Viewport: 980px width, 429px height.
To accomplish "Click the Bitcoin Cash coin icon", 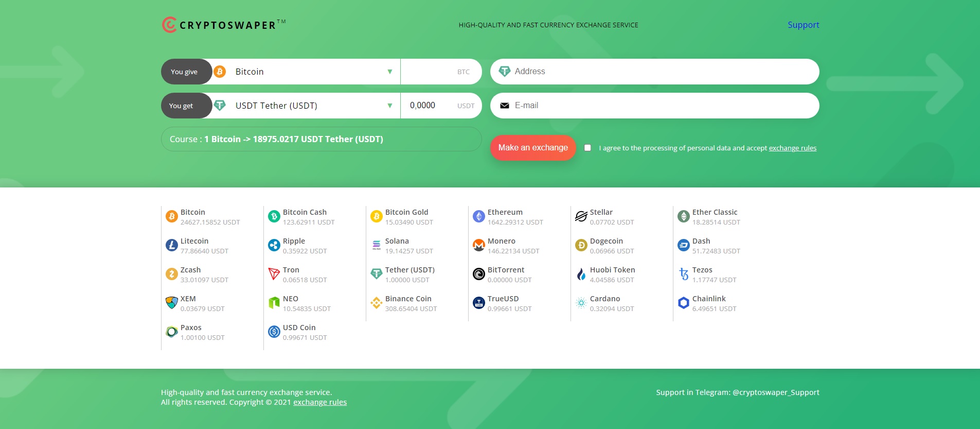I will click(274, 216).
